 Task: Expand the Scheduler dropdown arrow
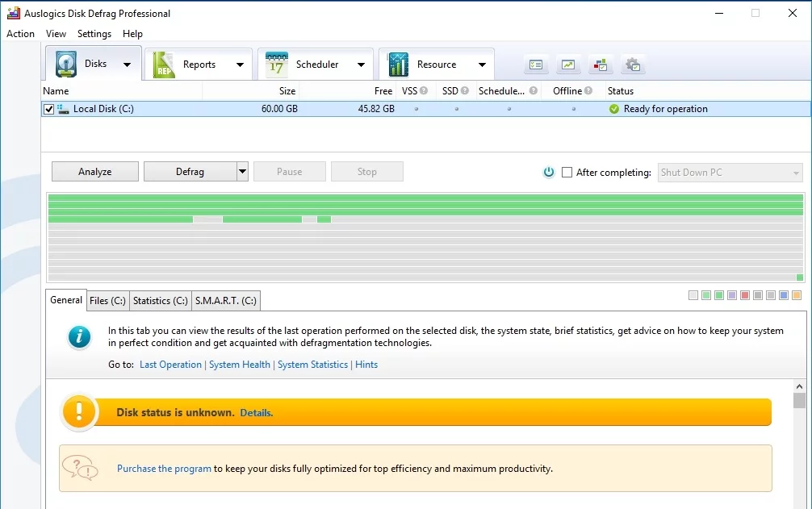click(x=361, y=65)
